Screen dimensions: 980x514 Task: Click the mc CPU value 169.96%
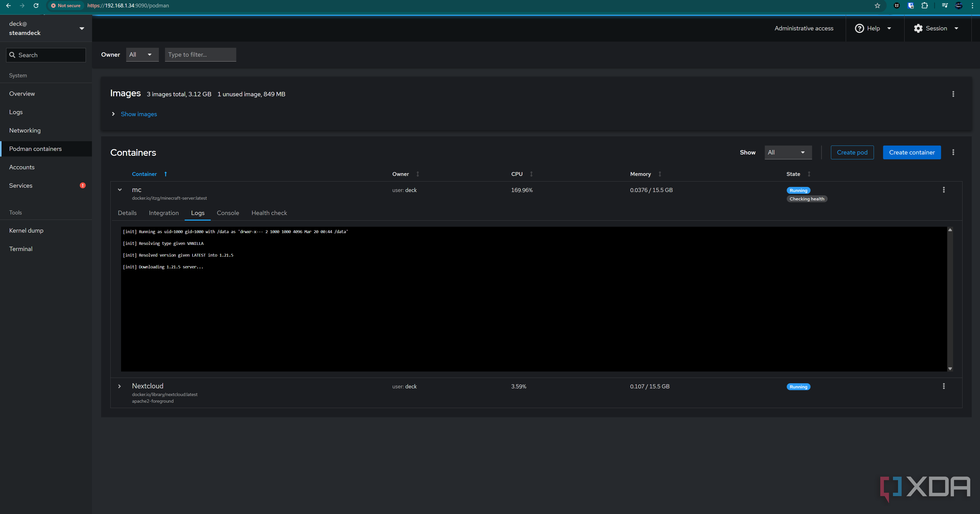(522, 190)
